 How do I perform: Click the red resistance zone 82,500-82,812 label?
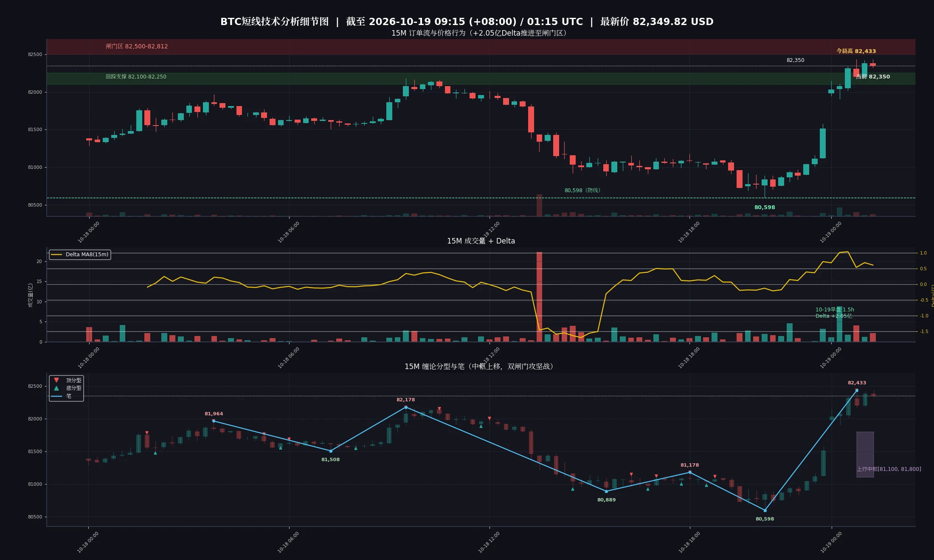pyautogui.click(x=137, y=46)
